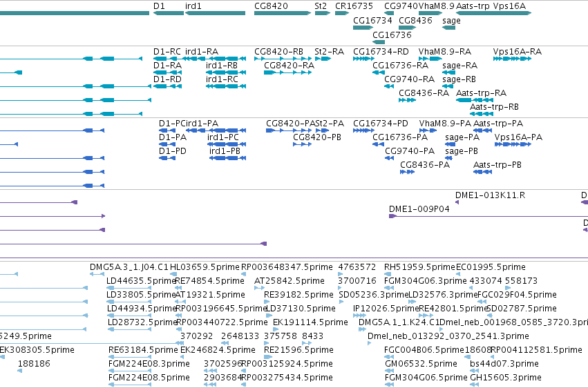Select the ird1-PC protein label

pyautogui.click(x=223, y=137)
